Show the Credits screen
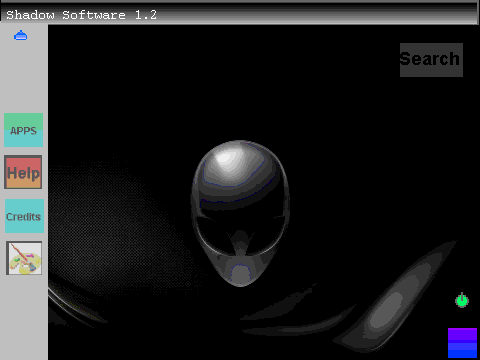The image size is (480, 360). tap(24, 216)
